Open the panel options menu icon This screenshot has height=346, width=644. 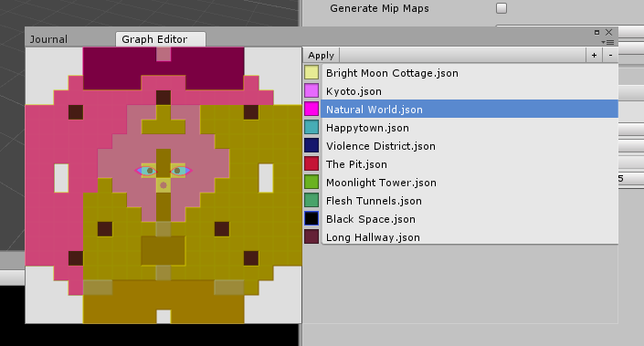(607, 42)
